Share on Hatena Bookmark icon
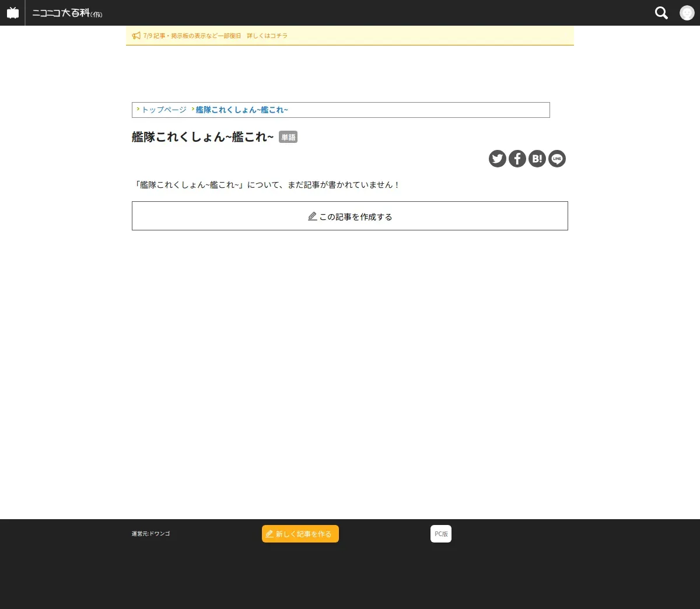700x609 pixels. click(537, 159)
